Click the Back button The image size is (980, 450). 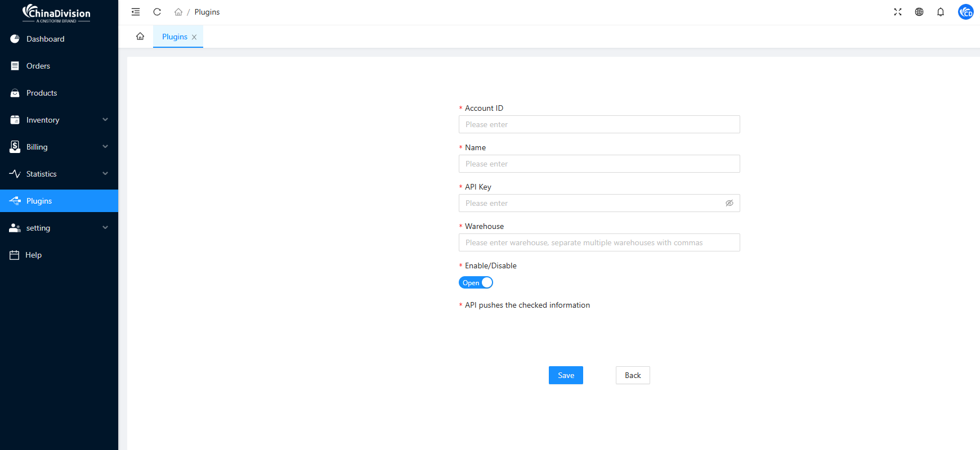pyautogui.click(x=633, y=375)
